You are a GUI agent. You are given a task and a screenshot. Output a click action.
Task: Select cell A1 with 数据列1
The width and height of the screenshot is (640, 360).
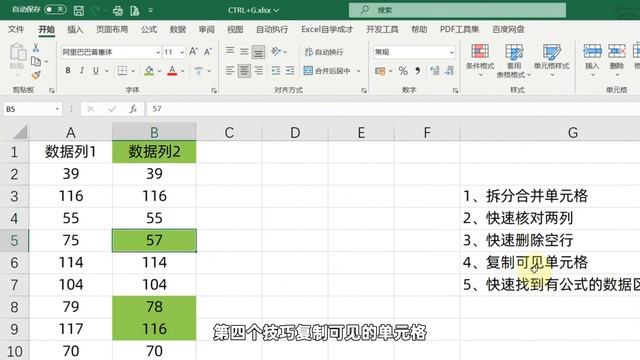point(71,152)
